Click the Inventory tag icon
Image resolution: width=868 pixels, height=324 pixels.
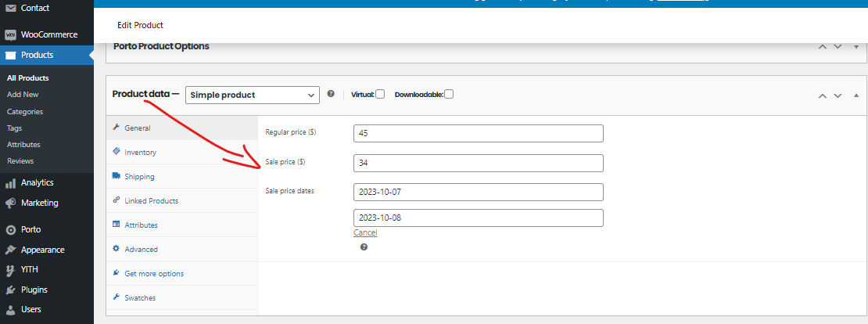click(x=117, y=151)
